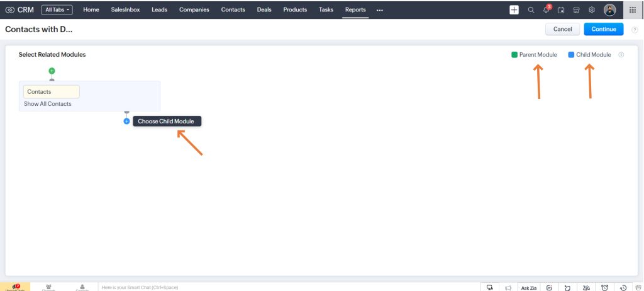Click the Ask Zia button

pyautogui.click(x=528, y=288)
